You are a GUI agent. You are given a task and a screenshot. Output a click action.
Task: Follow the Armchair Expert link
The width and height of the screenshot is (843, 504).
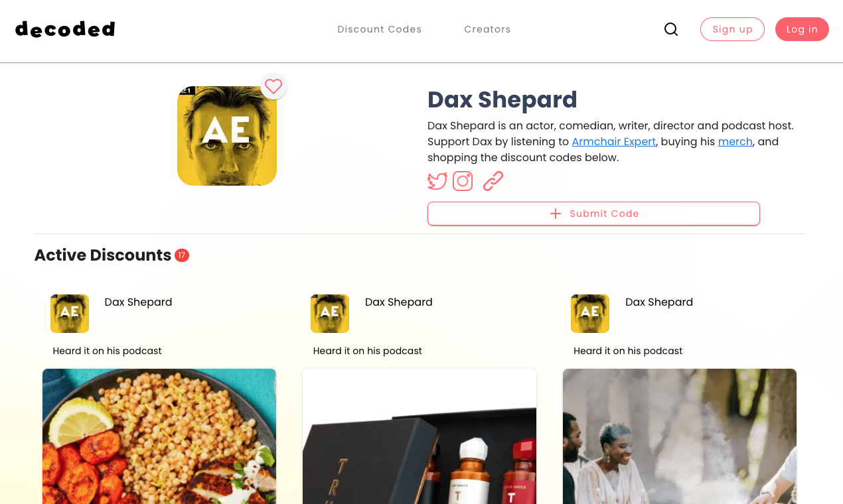[x=614, y=142]
